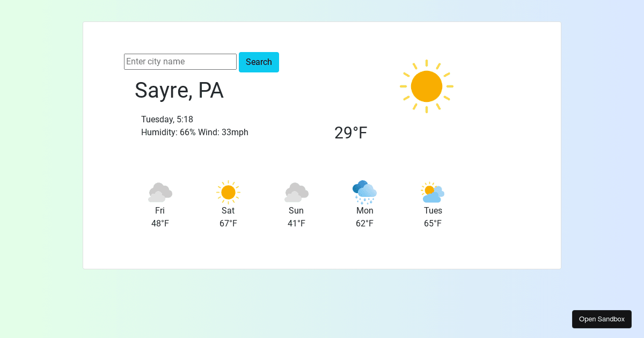Open Sandbox using the bottom button

[602, 319]
